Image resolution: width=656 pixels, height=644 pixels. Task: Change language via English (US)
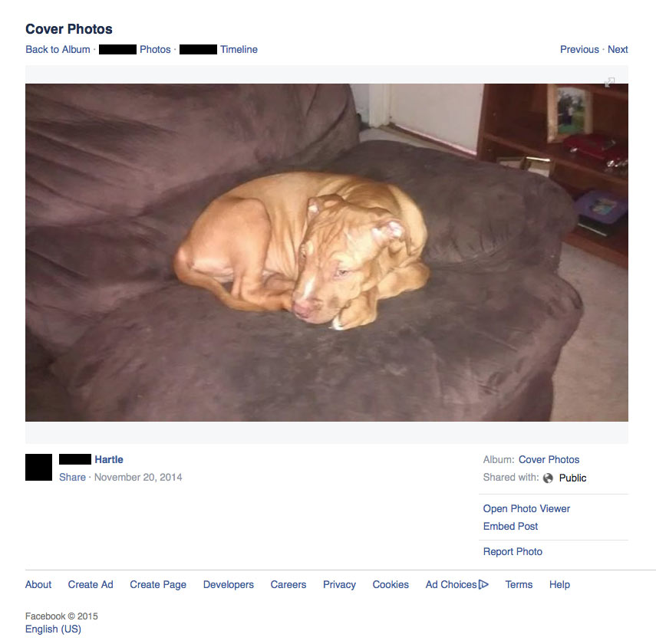[53, 629]
